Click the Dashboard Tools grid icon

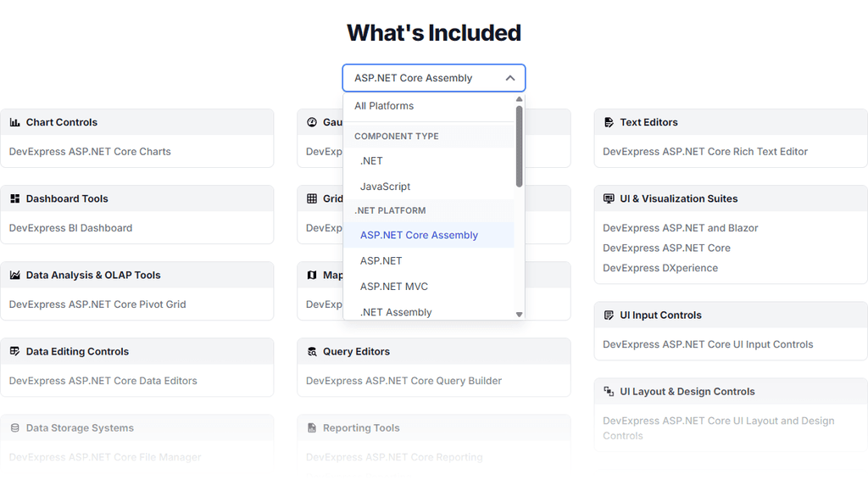pos(15,198)
